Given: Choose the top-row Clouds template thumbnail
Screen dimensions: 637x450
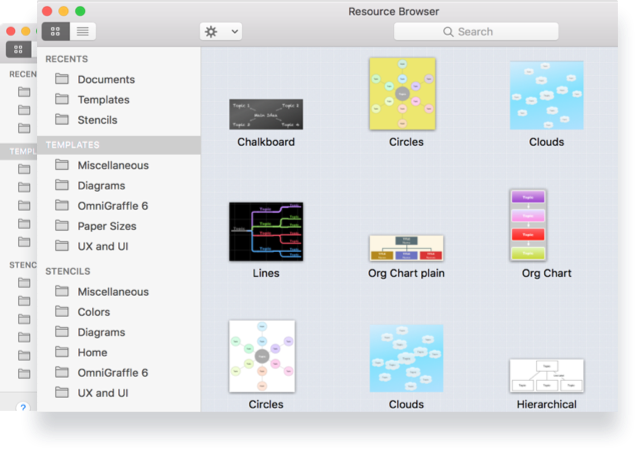Looking at the screenshot, I should tap(547, 95).
